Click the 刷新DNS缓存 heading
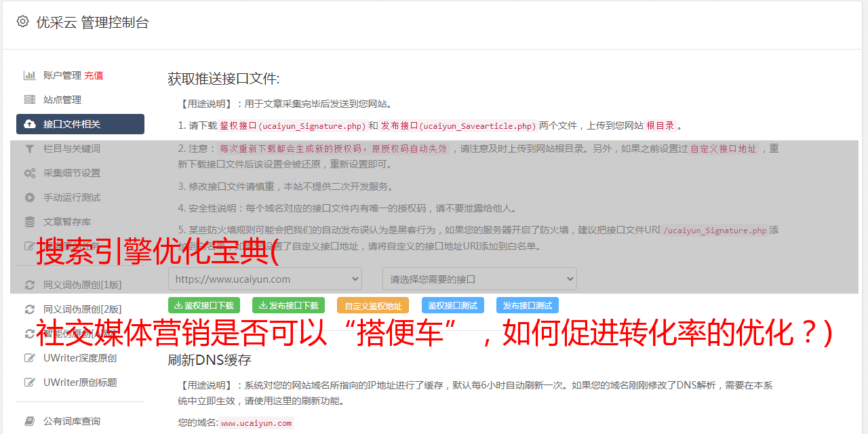Image resolution: width=868 pixels, height=434 pixels. click(210, 359)
